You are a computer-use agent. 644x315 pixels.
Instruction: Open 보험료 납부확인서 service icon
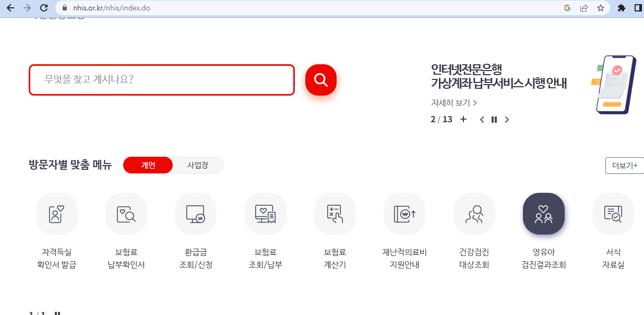click(126, 213)
